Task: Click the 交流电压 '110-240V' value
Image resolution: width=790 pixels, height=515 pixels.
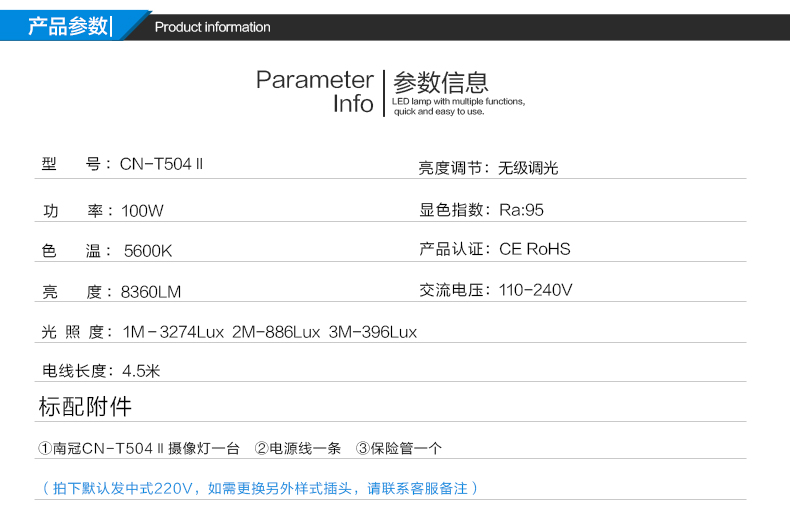Action: click(x=536, y=290)
